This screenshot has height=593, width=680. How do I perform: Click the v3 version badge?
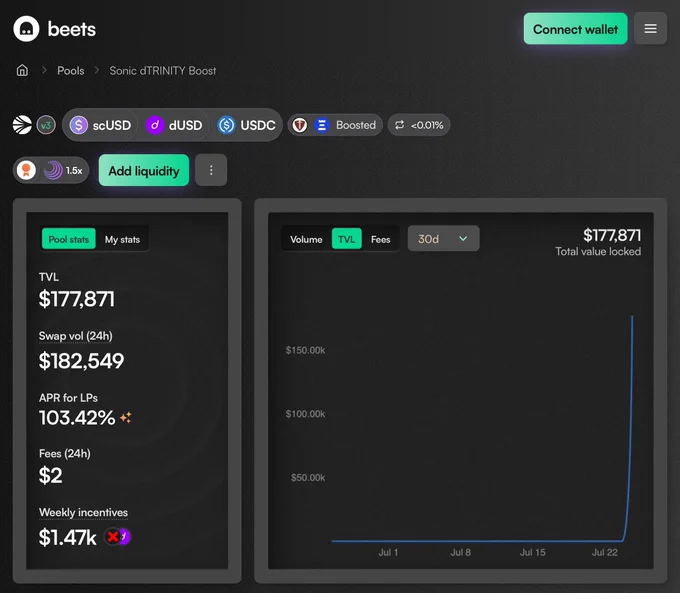point(46,125)
